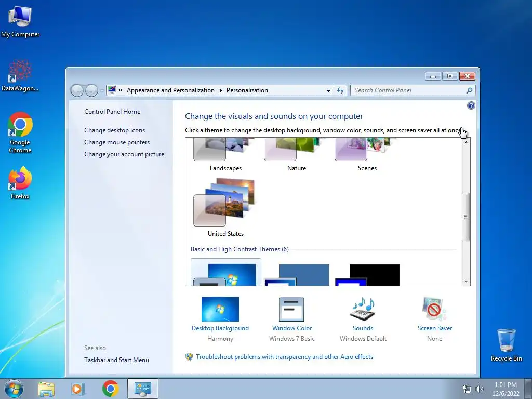This screenshot has height=399, width=532.
Task: Click the scrollbar down arrow in themes list
Action: (466, 281)
